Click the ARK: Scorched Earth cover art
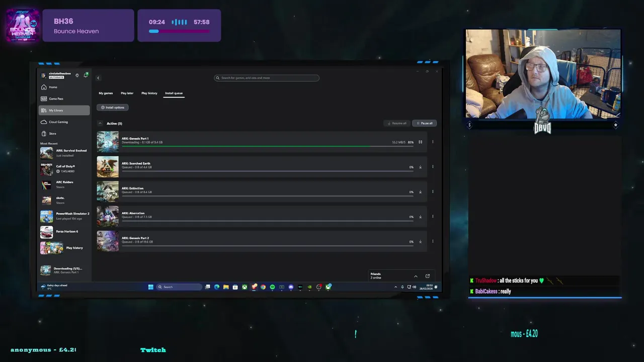644x362 pixels. pos(108,167)
